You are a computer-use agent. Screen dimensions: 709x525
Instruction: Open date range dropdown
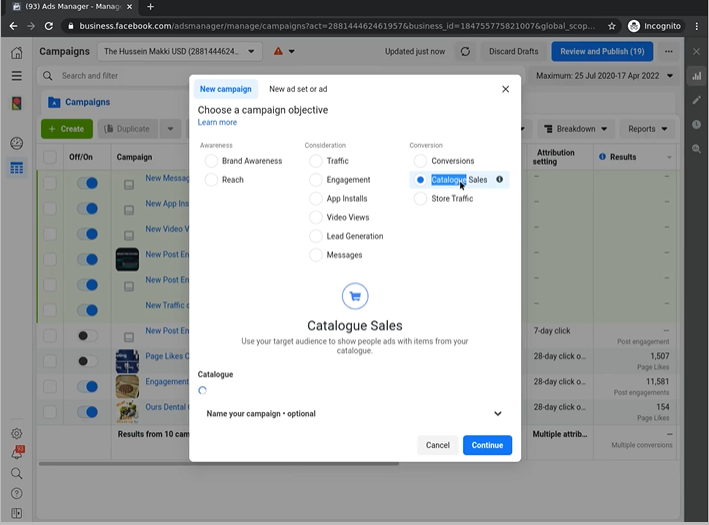604,76
